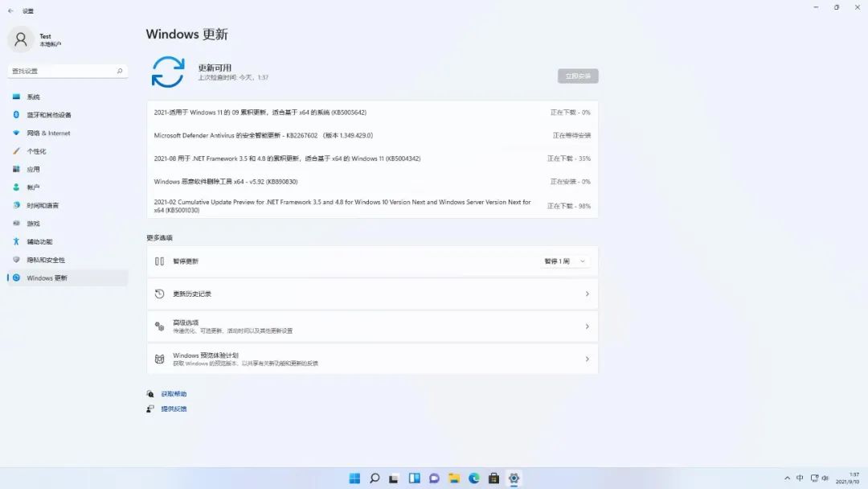Launch Microsoft Edge from the taskbar
This screenshot has width=868, height=489.
tap(474, 478)
